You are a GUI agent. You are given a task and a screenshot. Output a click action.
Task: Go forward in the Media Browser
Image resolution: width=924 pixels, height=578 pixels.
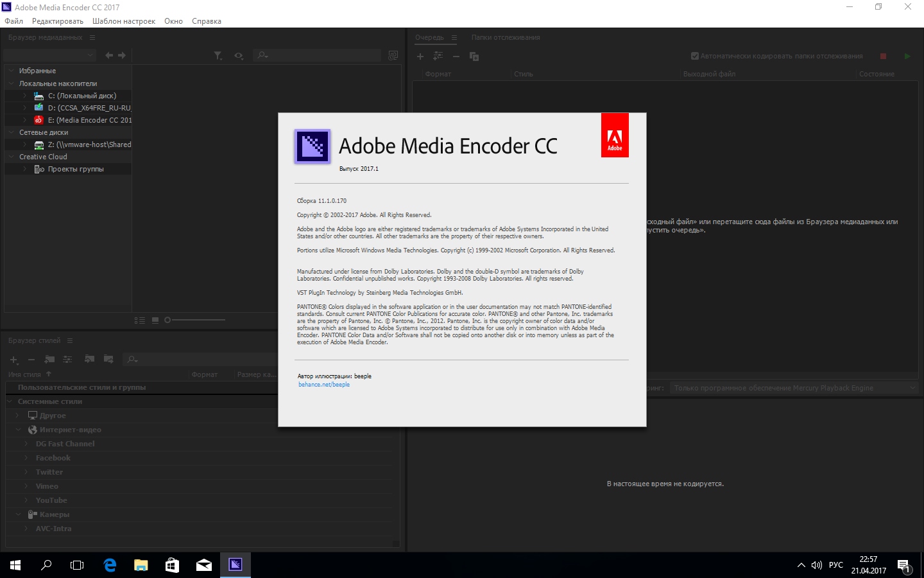(x=122, y=56)
